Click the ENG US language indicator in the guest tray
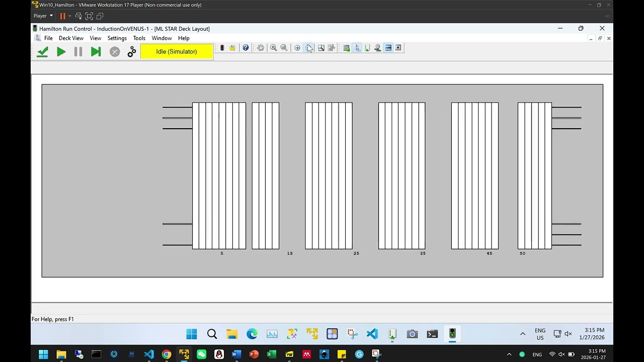 coord(540,334)
